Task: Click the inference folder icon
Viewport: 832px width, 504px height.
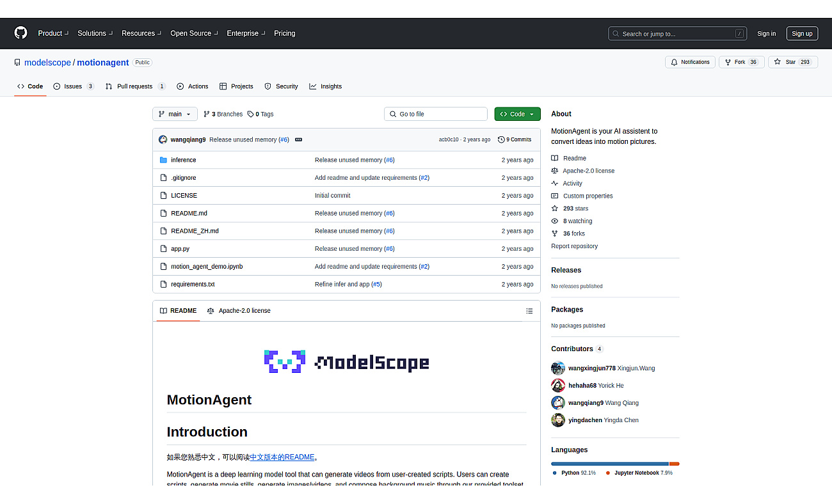Action: [x=163, y=160]
